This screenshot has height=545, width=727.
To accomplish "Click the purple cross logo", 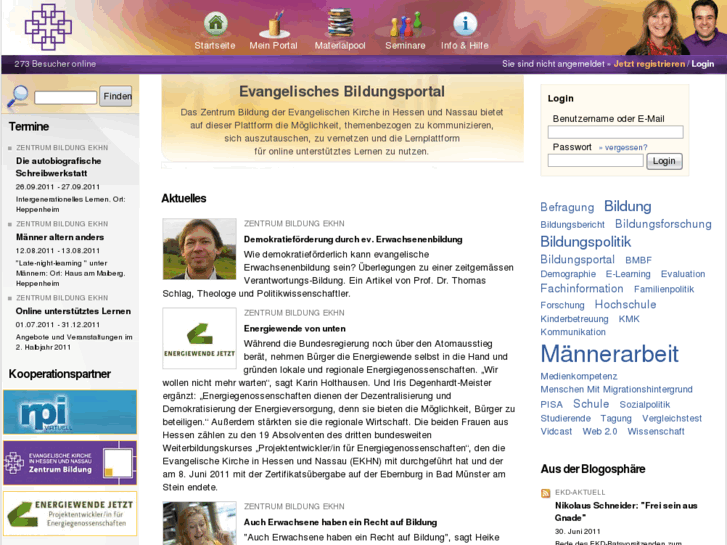I will [48, 27].
